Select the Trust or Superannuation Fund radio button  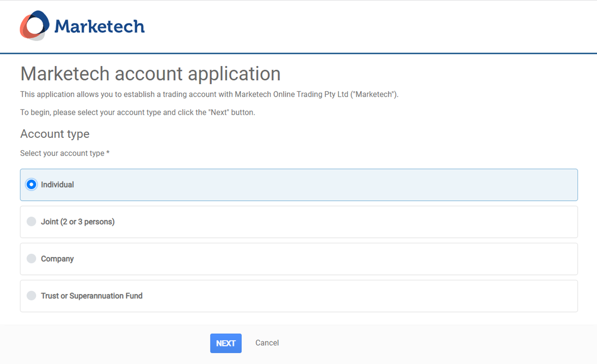click(x=31, y=296)
